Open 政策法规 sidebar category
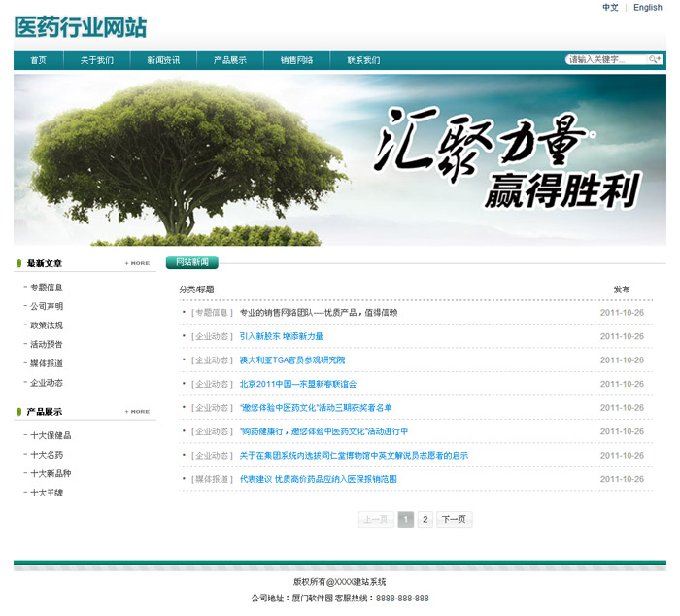680x616 pixels. tap(47, 325)
